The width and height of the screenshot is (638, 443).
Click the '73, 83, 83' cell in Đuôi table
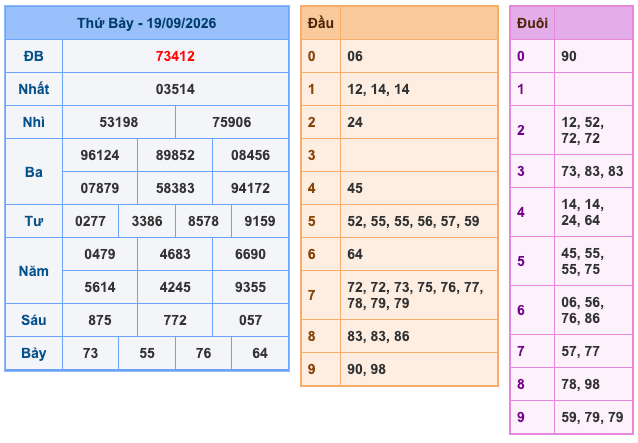point(592,171)
